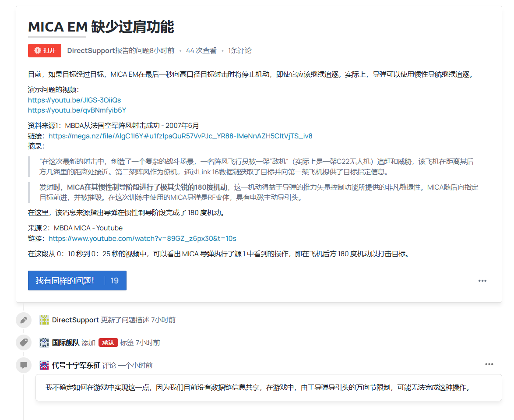Open the youtu.be/JIGS-3OiiQs video link
Screen dimensions: 514x420
point(74,100)
